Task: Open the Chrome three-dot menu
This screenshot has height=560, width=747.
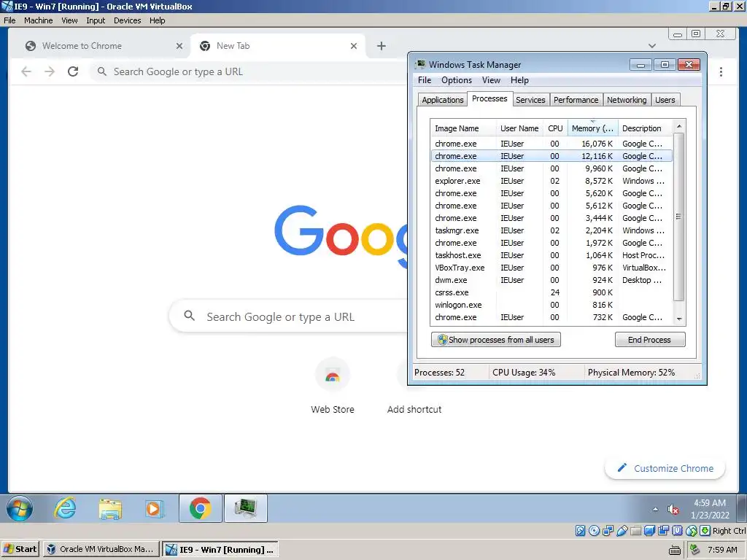Action: coord(721,72)
